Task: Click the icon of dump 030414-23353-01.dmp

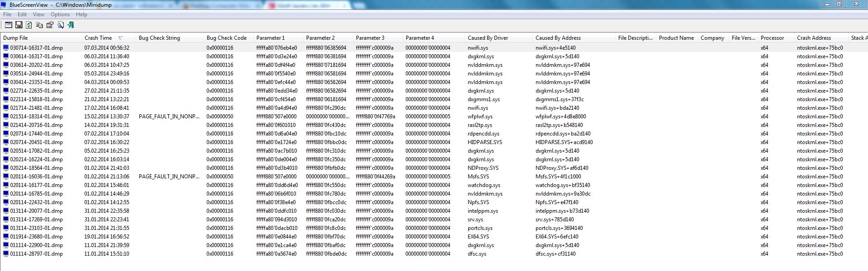Action: 6,82
